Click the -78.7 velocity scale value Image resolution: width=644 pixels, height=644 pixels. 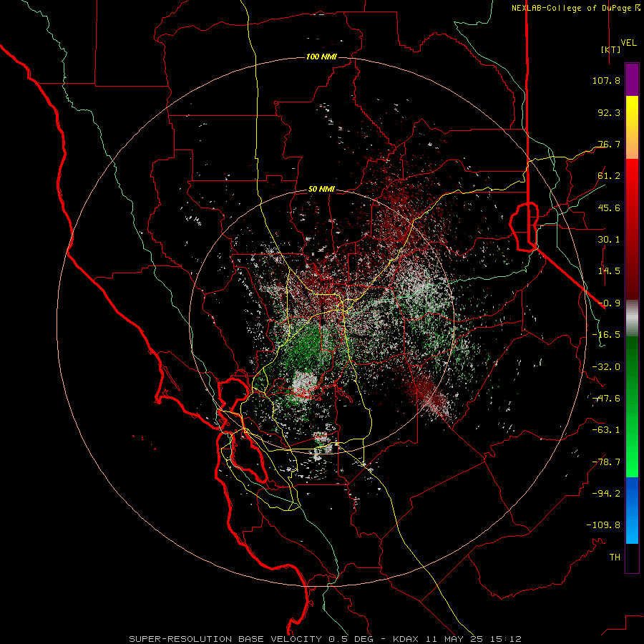click(x=606, y=462)
